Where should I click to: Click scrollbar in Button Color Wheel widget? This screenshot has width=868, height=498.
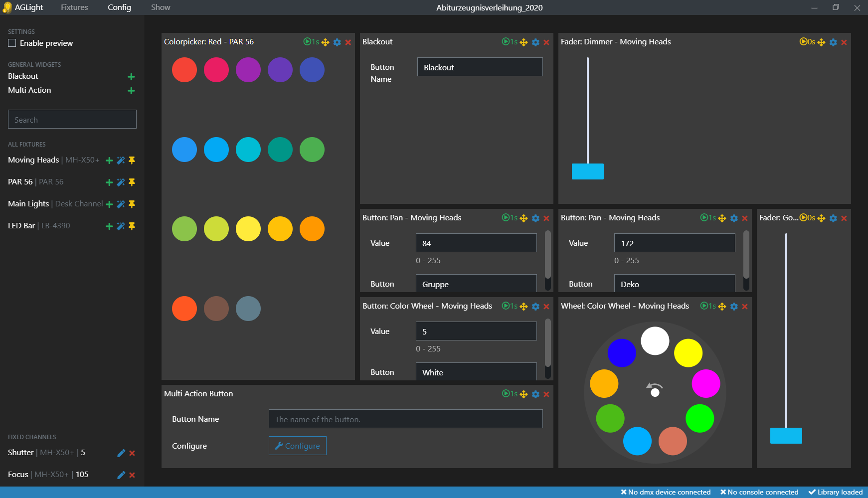point(548,343)
